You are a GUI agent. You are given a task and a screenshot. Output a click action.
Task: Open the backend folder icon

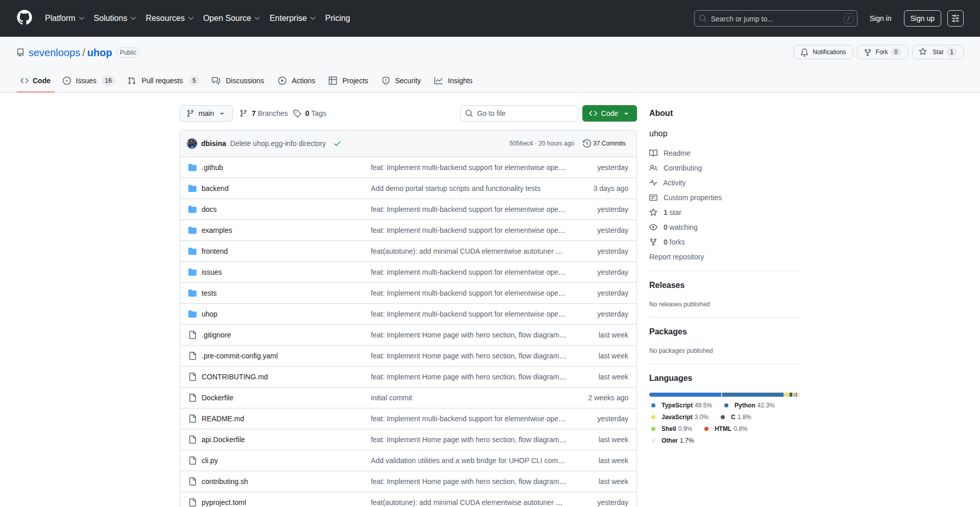tap(192, 188)
